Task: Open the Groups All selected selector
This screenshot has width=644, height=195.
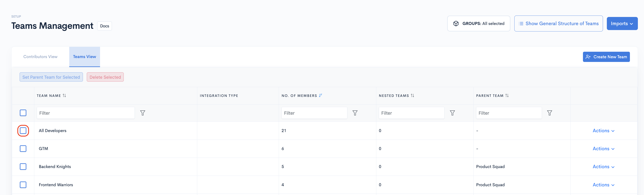Action: pyautogui.click(x=478, y=24)
